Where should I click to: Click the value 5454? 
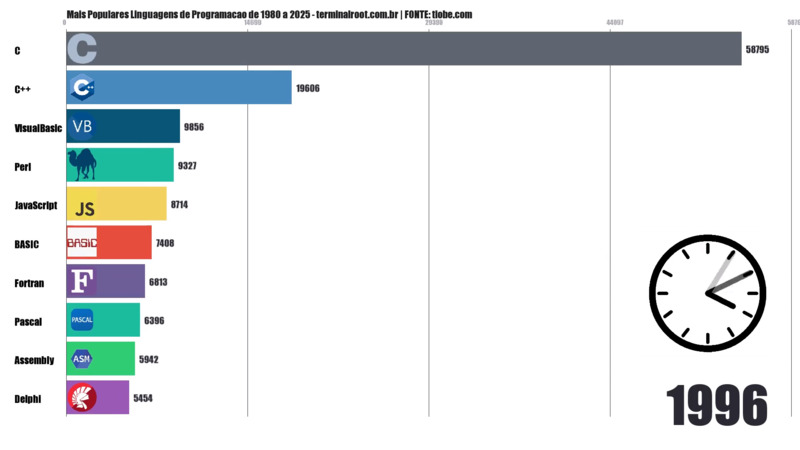point(143,398)
